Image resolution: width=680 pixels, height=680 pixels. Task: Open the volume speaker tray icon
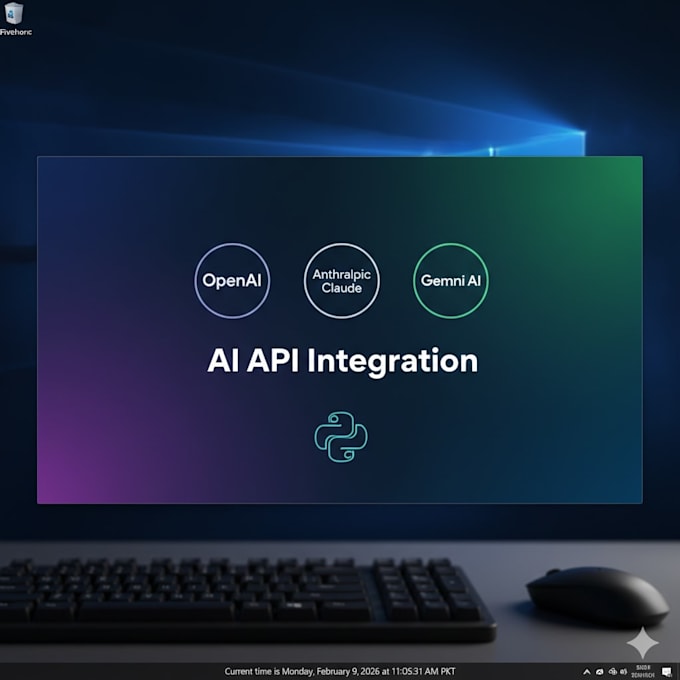click(624, 672)
